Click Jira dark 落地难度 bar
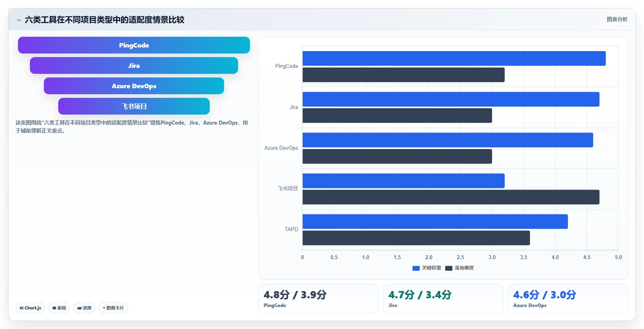Viewport: 644px width, 329px height. point(397,116)
